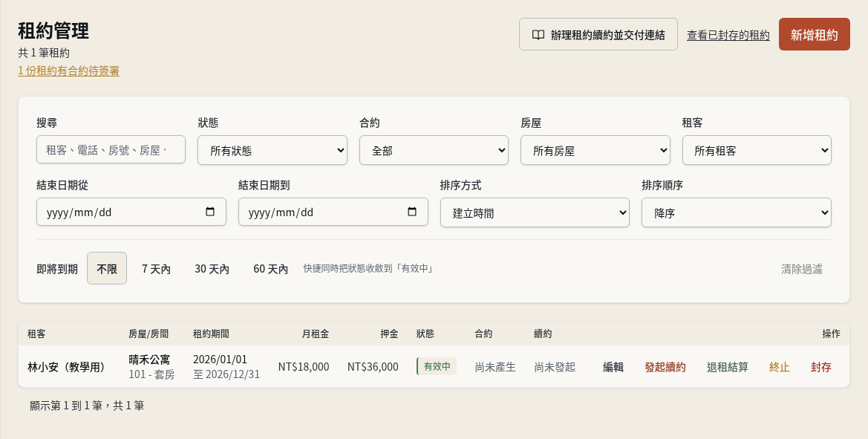Open the 查看已封存的租約 link
Screen dimensions: 868x439
[x=728, y=35]
